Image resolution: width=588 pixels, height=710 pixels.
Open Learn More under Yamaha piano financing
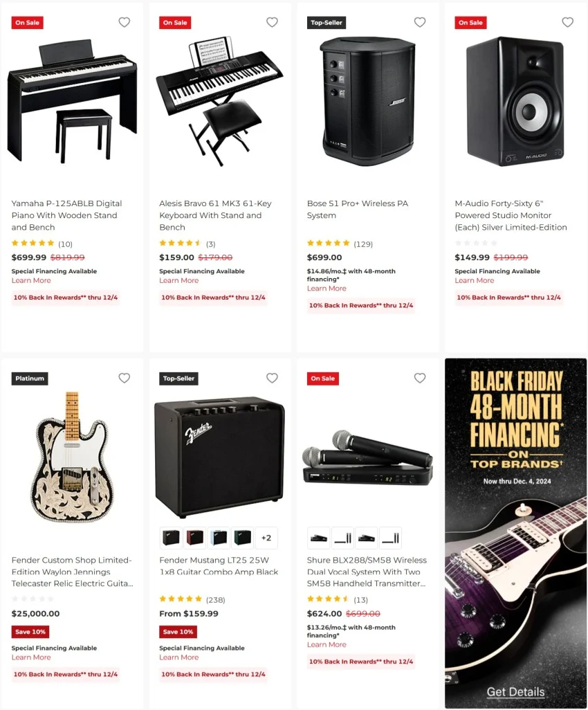(x=31, y=281)
